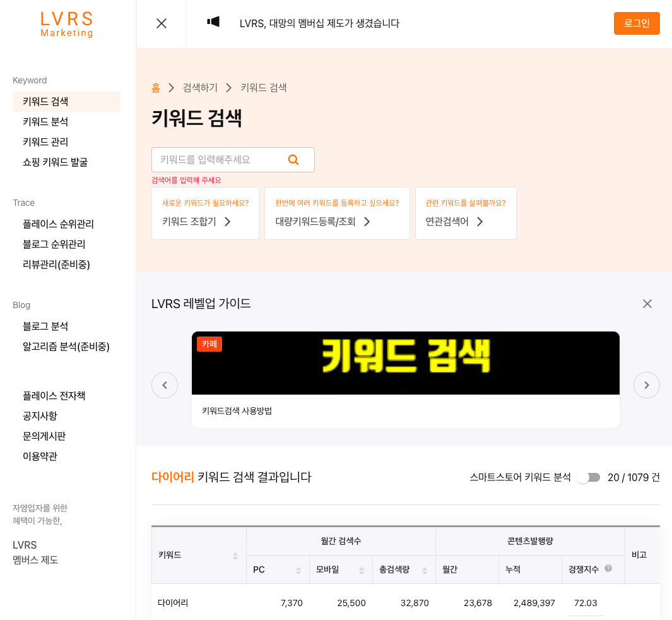
Task: Click the right carousel arrow in 레벨업 가이드
Action: pyautogui.click(x=647, y=385)
